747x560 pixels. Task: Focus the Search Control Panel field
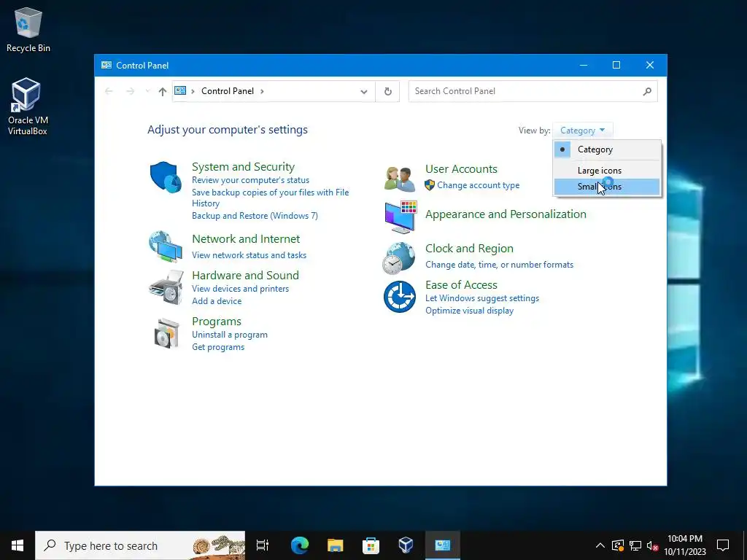coord(533,91)
